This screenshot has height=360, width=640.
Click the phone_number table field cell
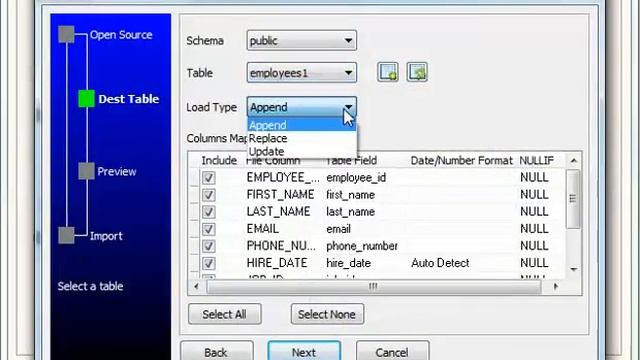(362, 246)
